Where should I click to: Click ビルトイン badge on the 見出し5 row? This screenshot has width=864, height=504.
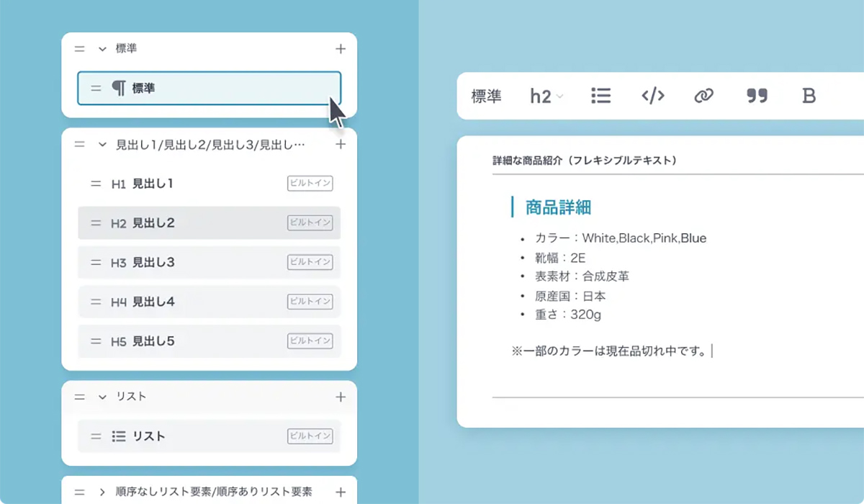[x=310, y=341]
